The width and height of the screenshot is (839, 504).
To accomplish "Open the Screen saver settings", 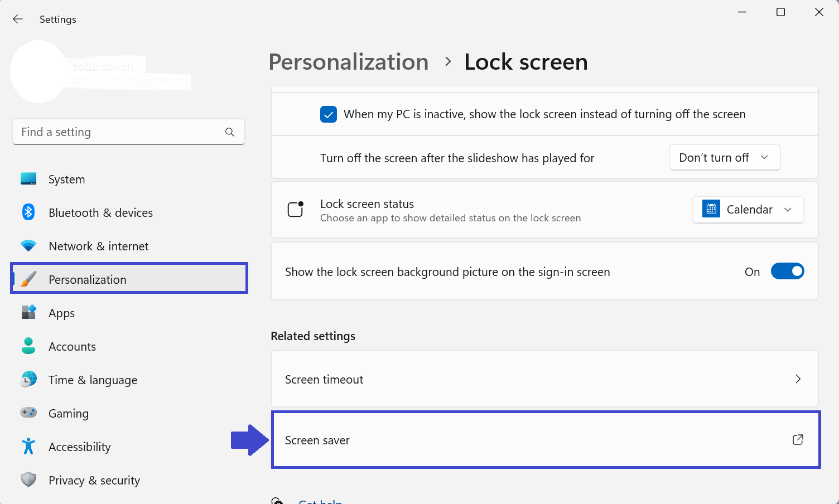I will coord(545,440).
